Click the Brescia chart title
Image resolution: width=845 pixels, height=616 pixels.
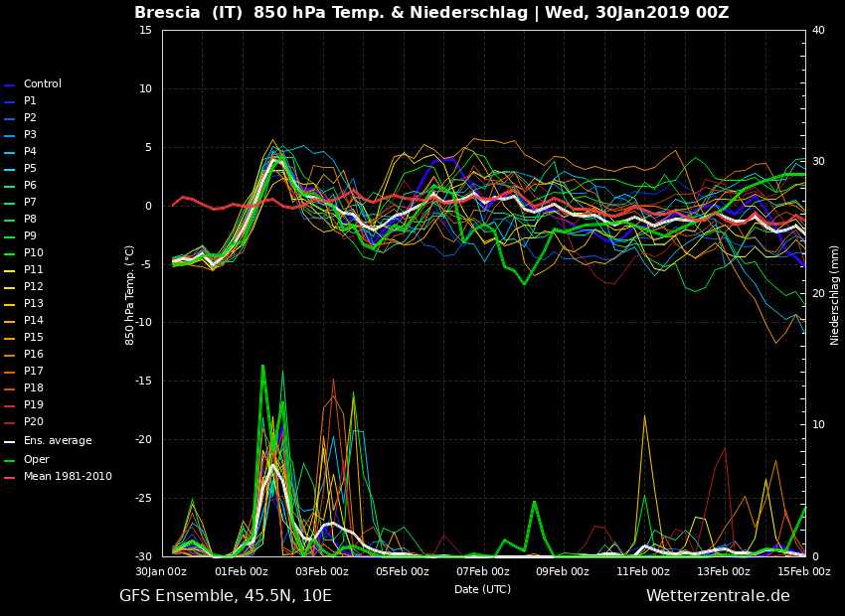pos(431,13)
